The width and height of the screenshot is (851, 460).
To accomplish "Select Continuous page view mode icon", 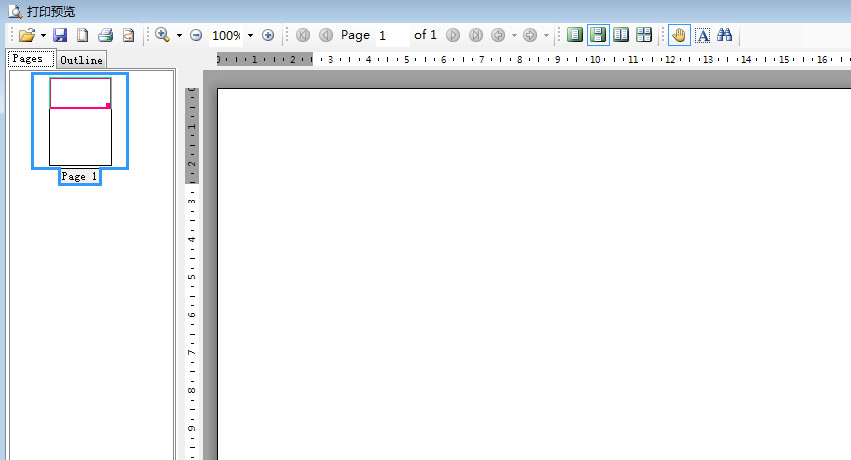I will point(598,35).
